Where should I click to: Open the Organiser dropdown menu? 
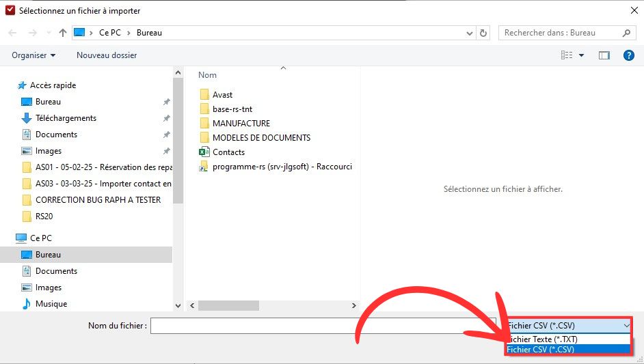pyautogui.click(x=33, y=55)
